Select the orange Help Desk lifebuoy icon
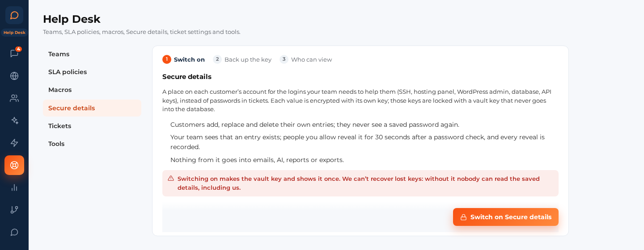The image size is (644, 250). point(14,165)
